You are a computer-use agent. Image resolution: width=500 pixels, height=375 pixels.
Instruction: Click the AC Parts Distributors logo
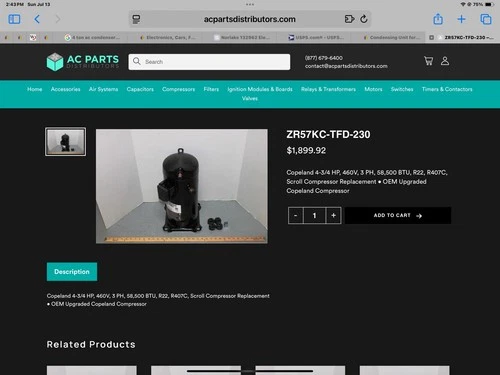tap(83, 62)
